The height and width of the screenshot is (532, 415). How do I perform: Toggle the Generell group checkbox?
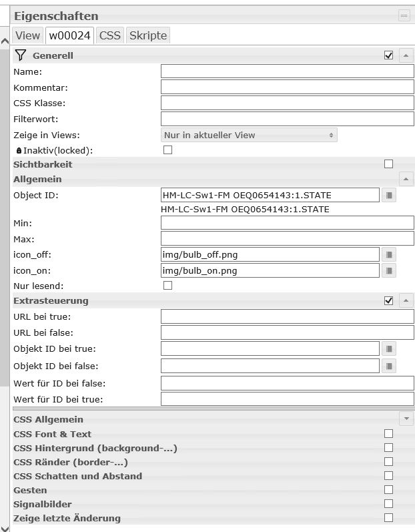388,55
